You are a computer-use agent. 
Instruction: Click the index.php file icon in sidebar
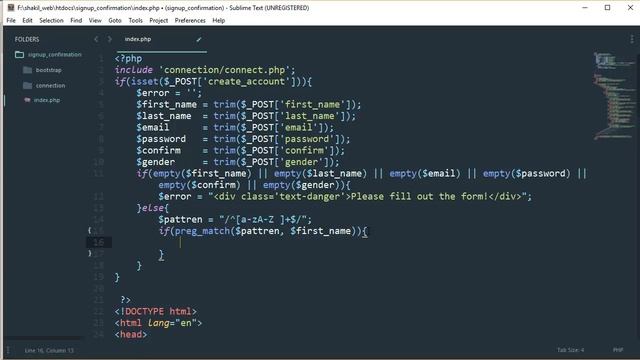point(27,100)
